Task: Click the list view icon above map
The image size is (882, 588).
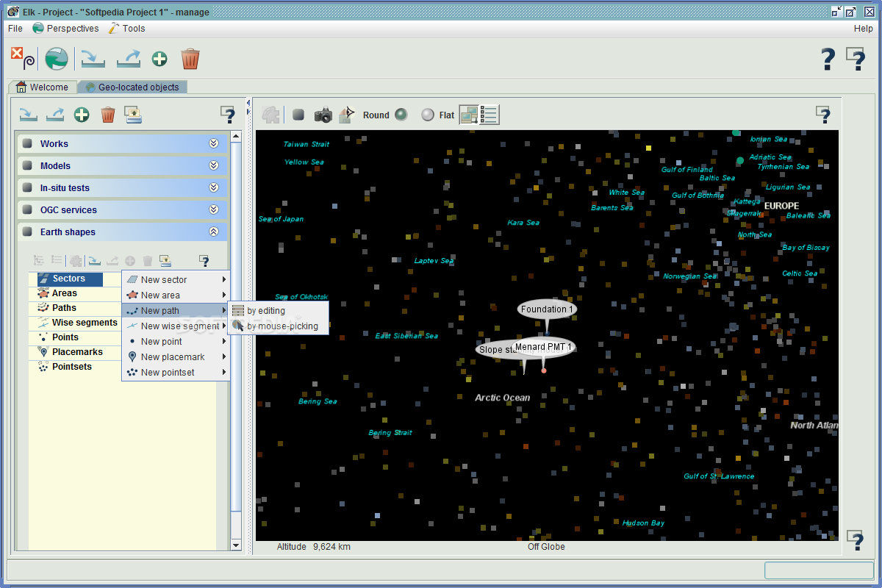Action: (489, 115)
